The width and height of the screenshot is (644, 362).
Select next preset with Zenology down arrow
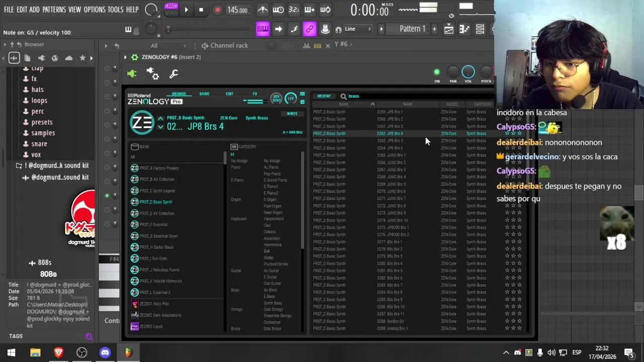click(160, 127)
